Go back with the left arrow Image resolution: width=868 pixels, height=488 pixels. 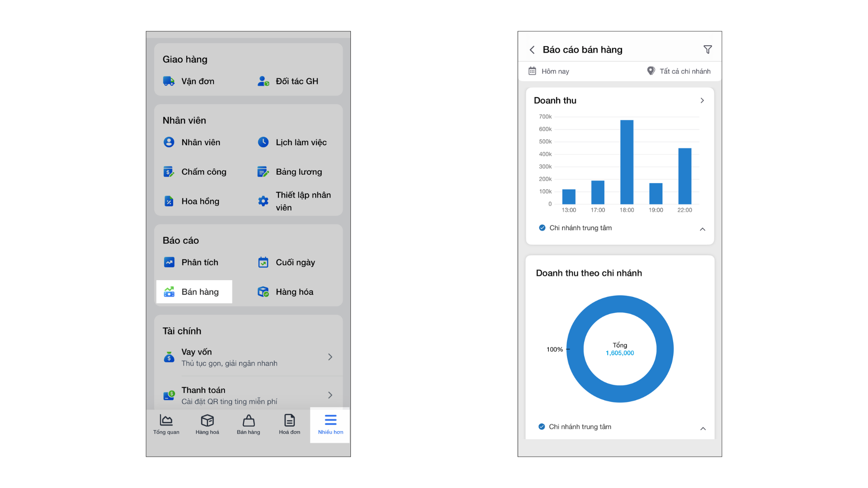pos(532,50)
